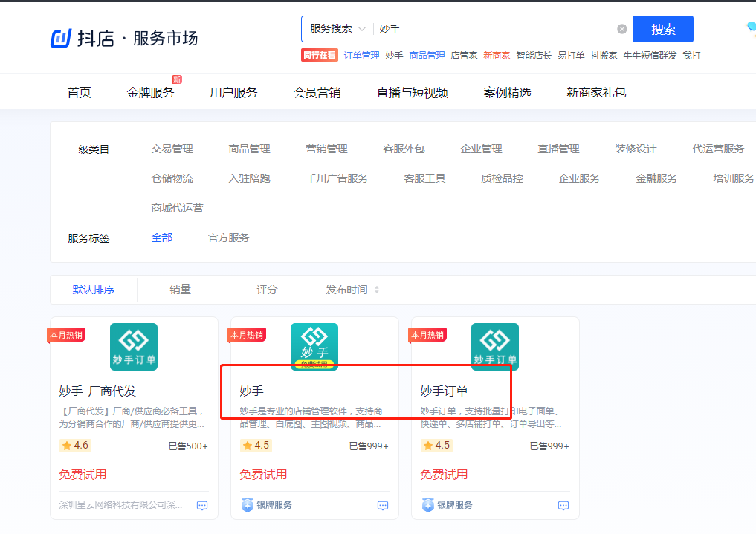The image size is (756, 534).
Task: Click chat icon on 妙手 card
Action: tap(383, 505)
